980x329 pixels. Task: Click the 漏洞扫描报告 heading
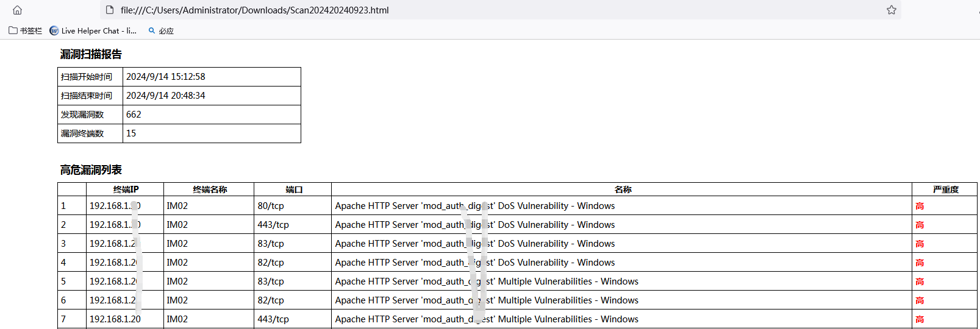coord(91,54)
